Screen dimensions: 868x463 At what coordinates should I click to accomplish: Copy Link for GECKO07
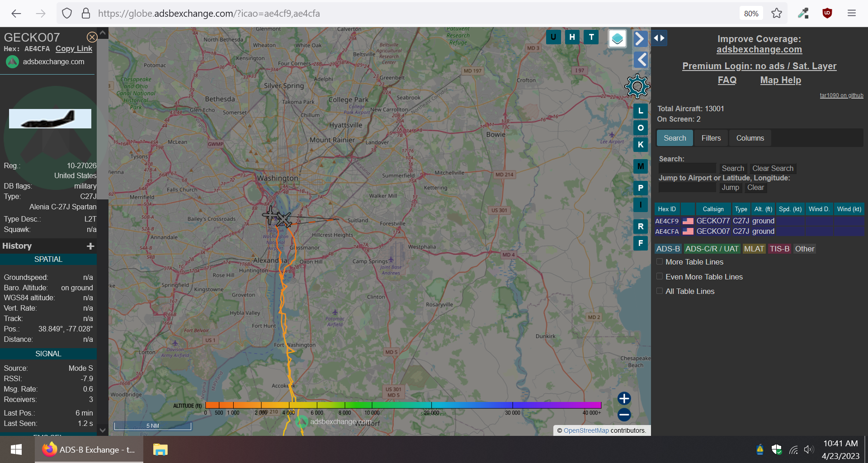(x=74, y=49)
